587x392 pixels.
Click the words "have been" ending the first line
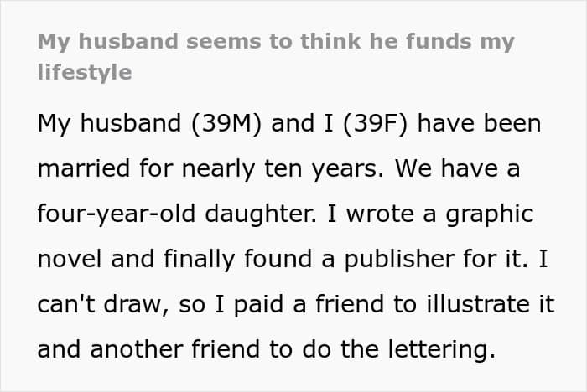tap(479, 123)
